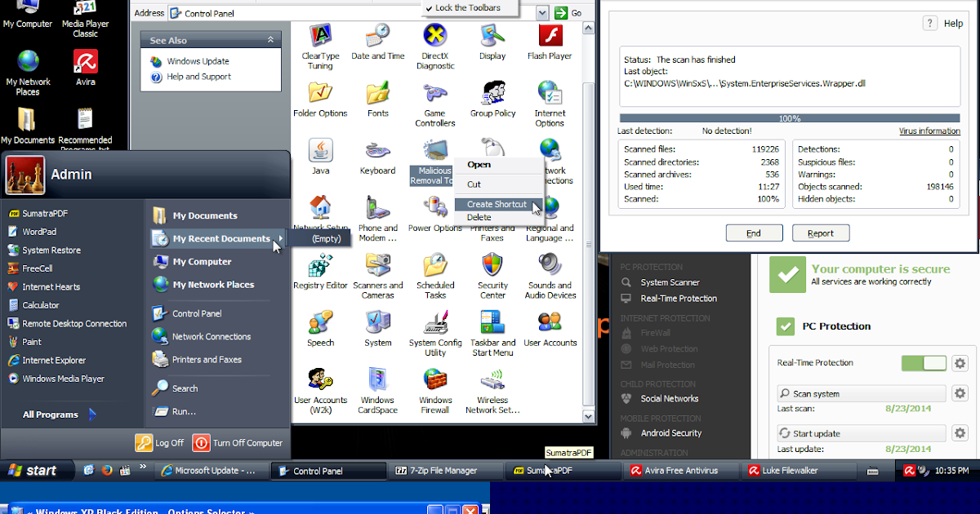Open Wireless Network Setup icon
This screenshot has height=514, width=980.
pyautogui.click(x=492, y=380)
